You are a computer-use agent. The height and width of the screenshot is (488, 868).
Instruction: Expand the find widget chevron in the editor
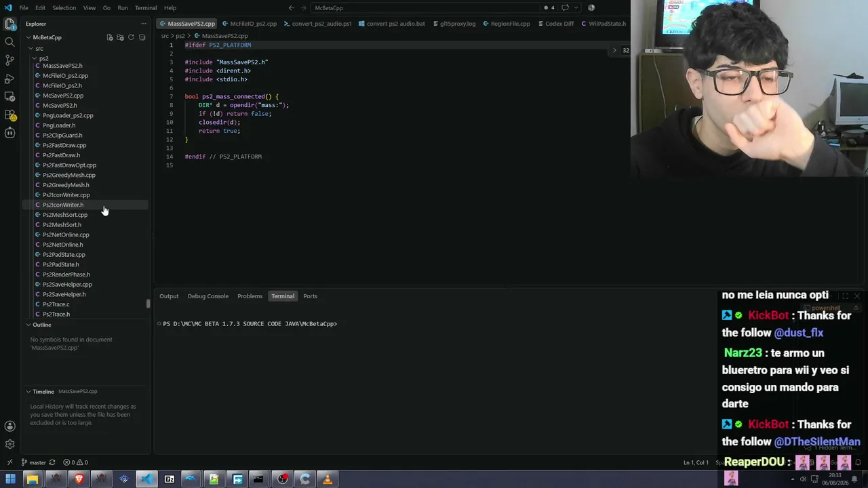[x=614, y=50]
